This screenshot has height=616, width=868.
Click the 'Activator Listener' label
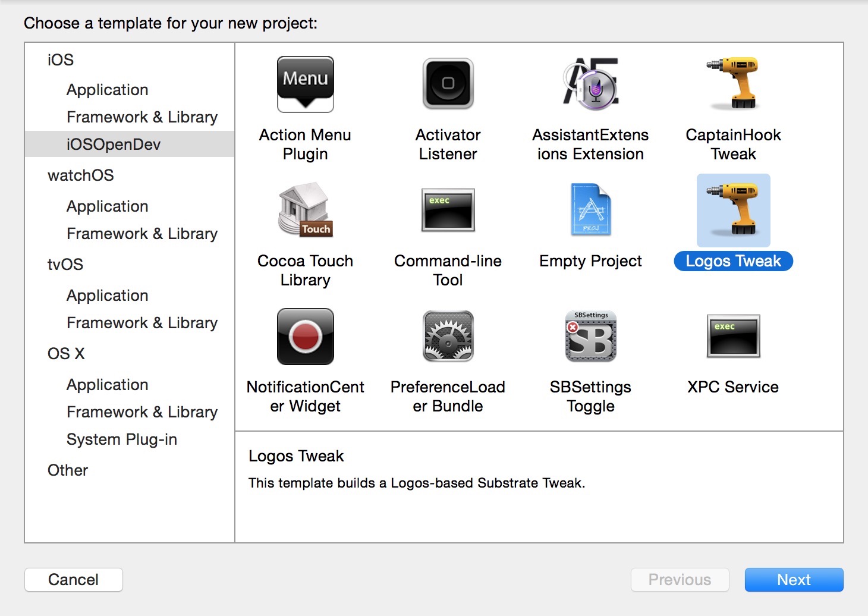(x=448, y=144)
